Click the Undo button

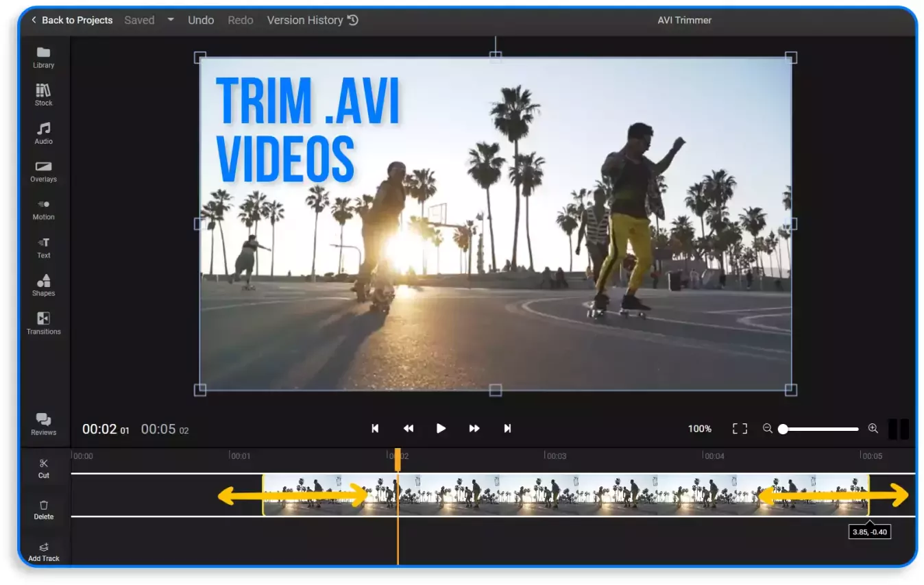point(201,20)
